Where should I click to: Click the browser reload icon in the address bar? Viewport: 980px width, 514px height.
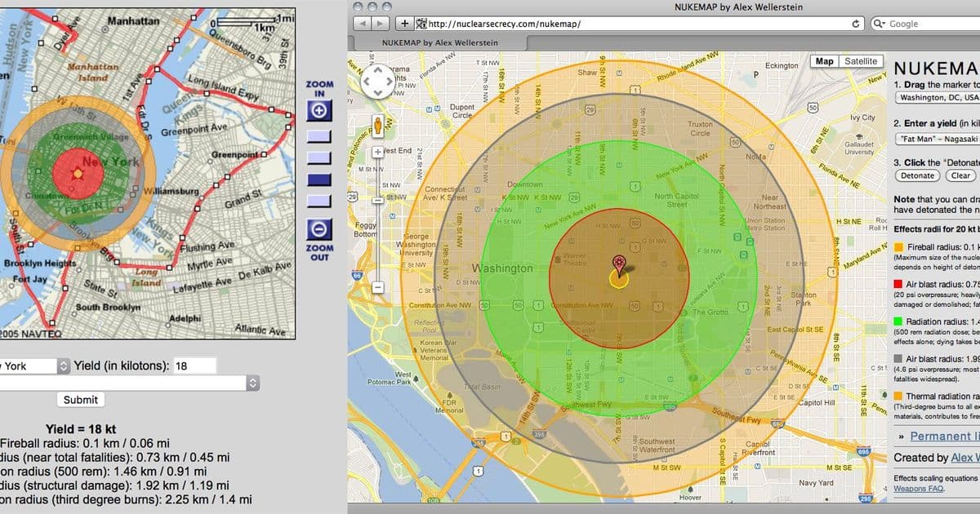[x=855, y=23]
